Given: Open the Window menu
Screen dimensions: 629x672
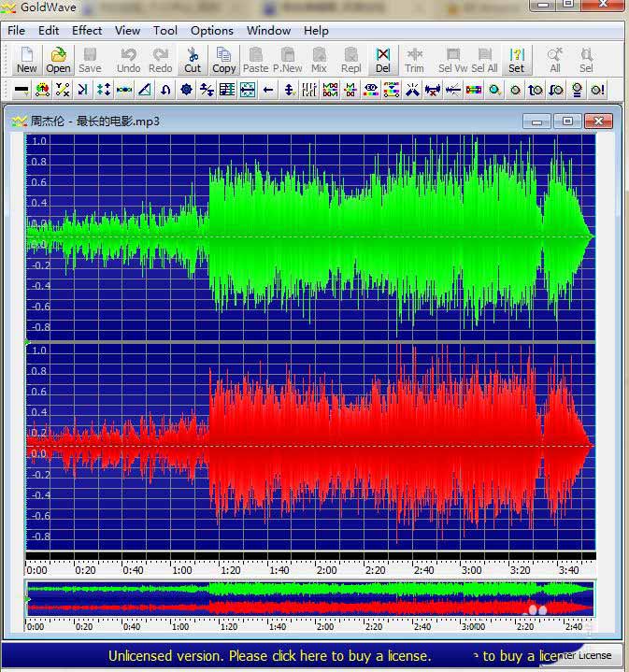Looking at the screenshot, I should point(268,31).
